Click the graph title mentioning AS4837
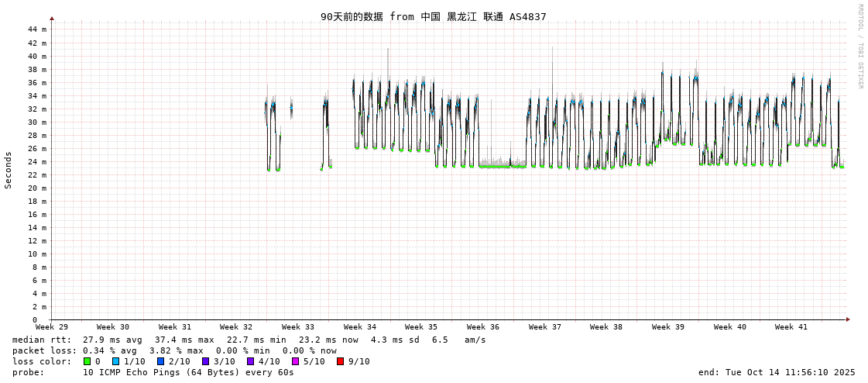Screen dimensions: 868x383 [433, 16]
